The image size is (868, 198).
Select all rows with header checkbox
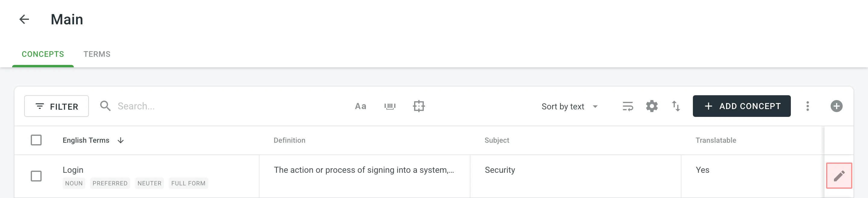click(x=36, y=140)
